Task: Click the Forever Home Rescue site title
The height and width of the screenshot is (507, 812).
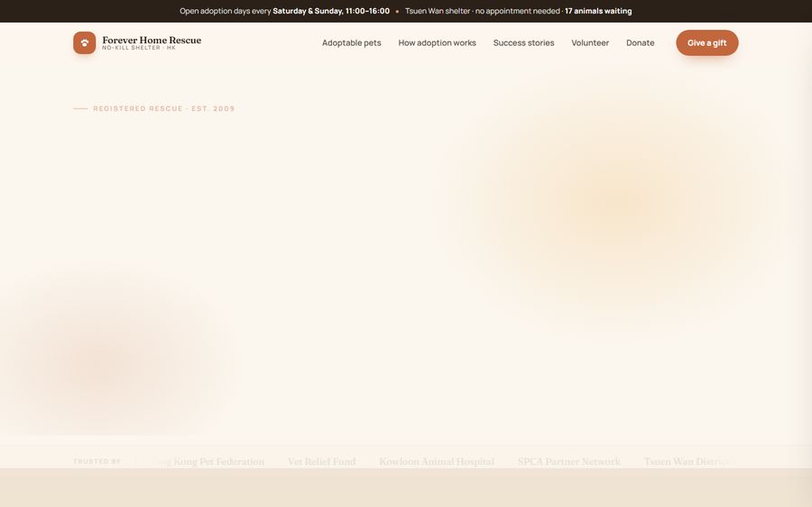Action: pos(152,40)
